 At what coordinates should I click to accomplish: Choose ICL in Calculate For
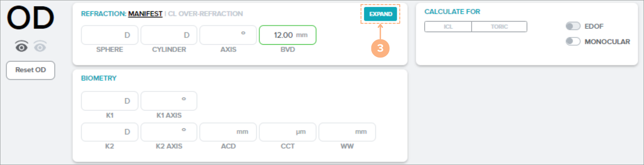448,27
